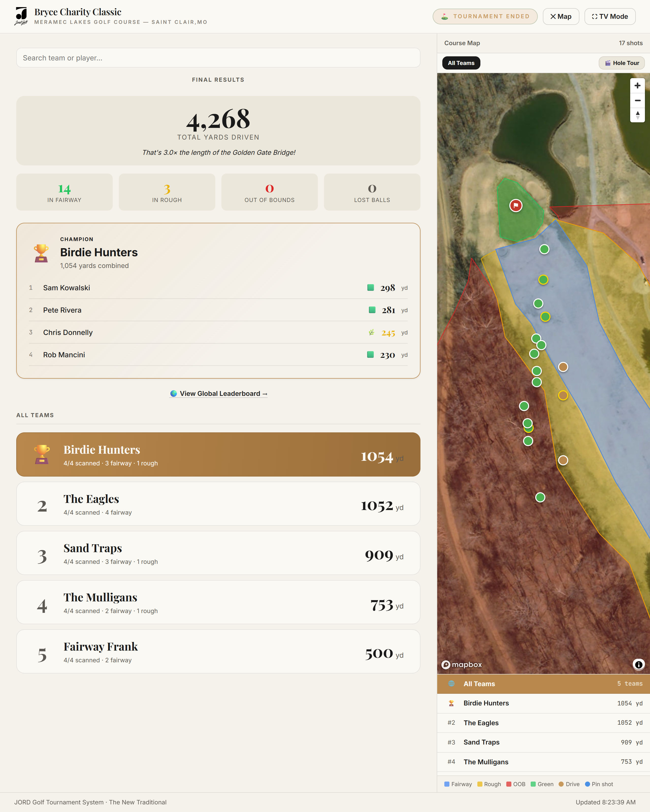Click the 0 Out of Bounds stat card
The height and width of the screenshot is (812, 650).
point(269,192)
